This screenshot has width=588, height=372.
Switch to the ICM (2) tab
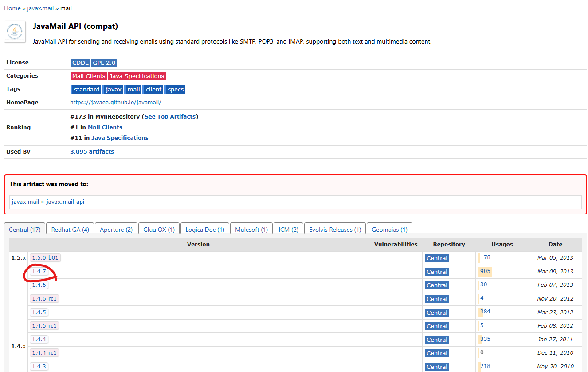[289, 230]
